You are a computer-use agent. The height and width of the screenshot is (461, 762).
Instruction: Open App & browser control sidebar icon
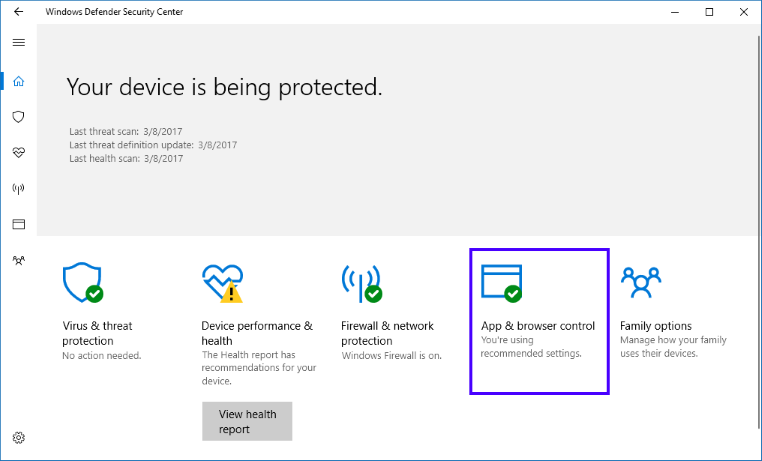pos(18,224)
